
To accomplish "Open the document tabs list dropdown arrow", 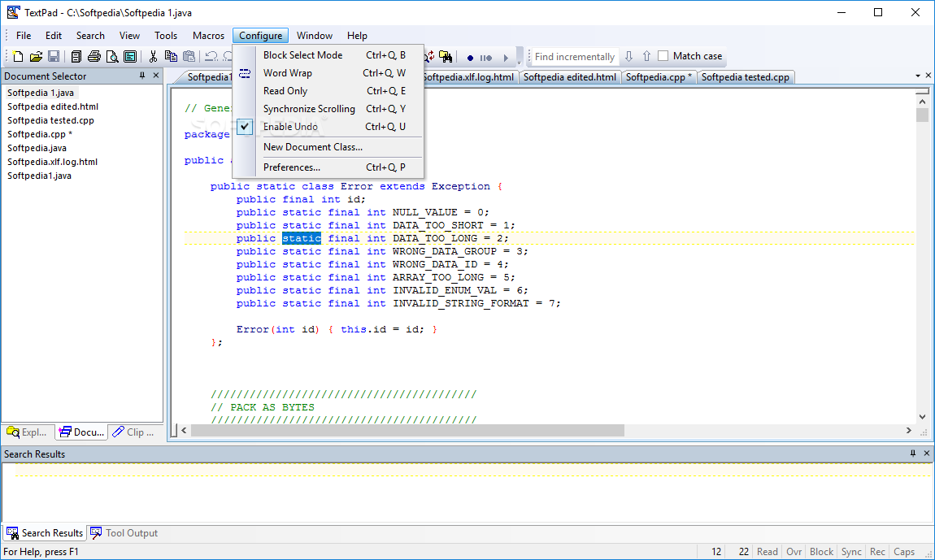I will [x=918, y=76].
